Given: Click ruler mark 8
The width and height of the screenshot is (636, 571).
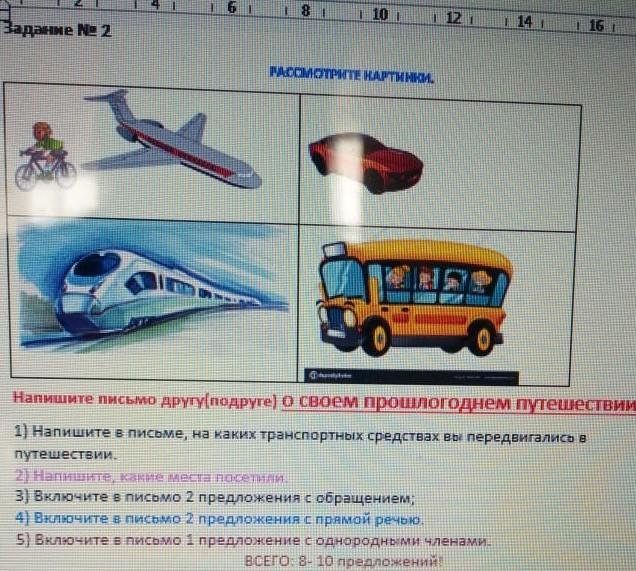Looking at the screenshot, I should (x=306, y=11).
